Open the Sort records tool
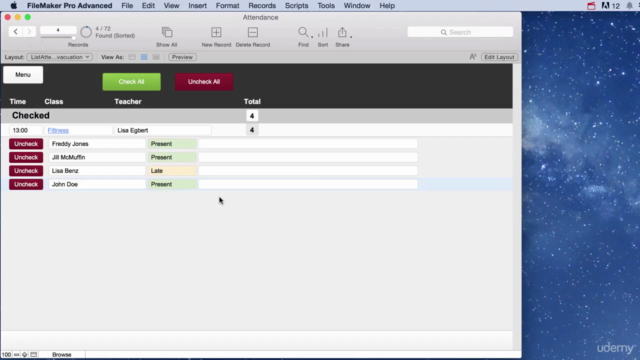The height and width of the screenshot is (360, 640). click(322, 32)
